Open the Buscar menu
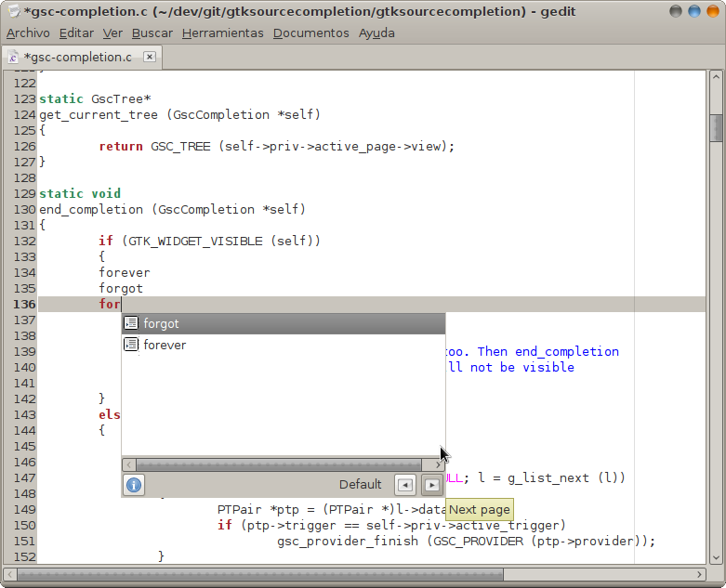The image size is (726, 588). pos(152,33)
